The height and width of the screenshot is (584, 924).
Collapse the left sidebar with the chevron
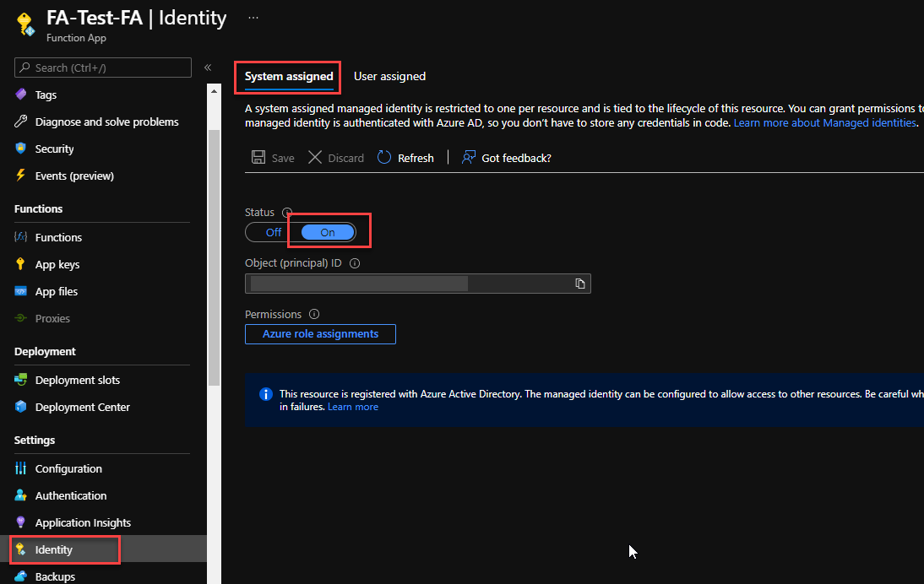click(x=208, y=68)
